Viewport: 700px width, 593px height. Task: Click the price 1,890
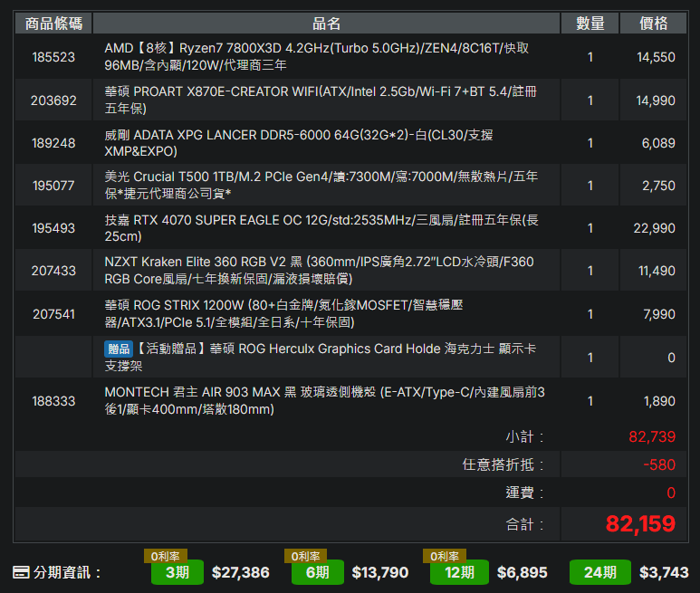[x=659, y=401]
